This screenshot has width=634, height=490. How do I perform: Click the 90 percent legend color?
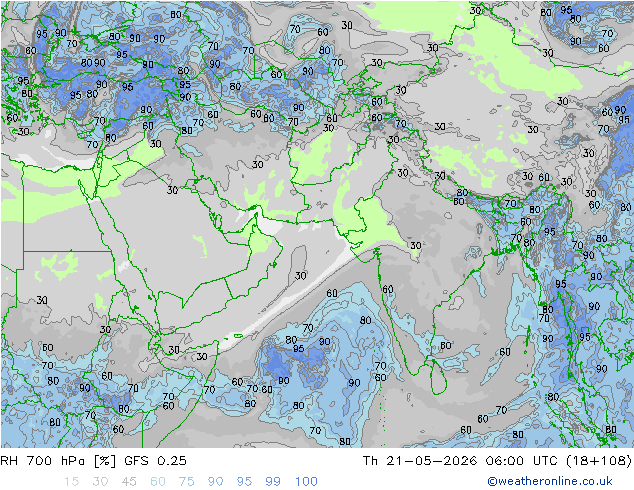coord(216,482)
